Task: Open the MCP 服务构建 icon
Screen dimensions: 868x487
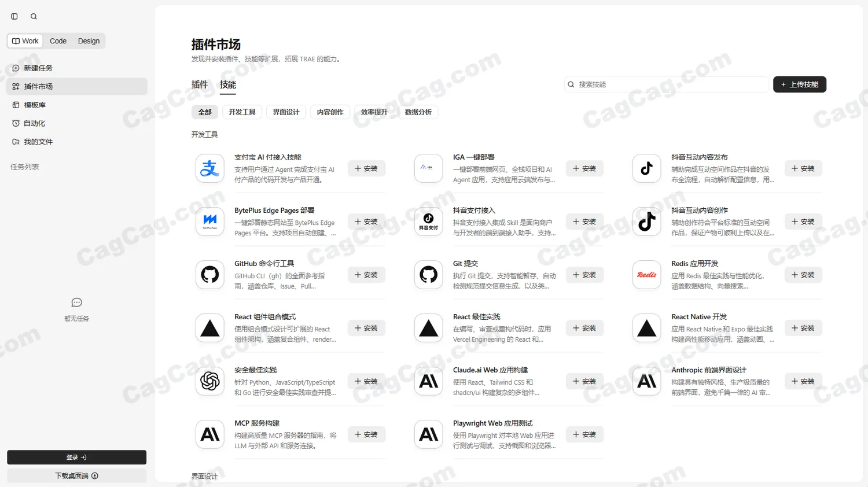Action: (210, 434)
